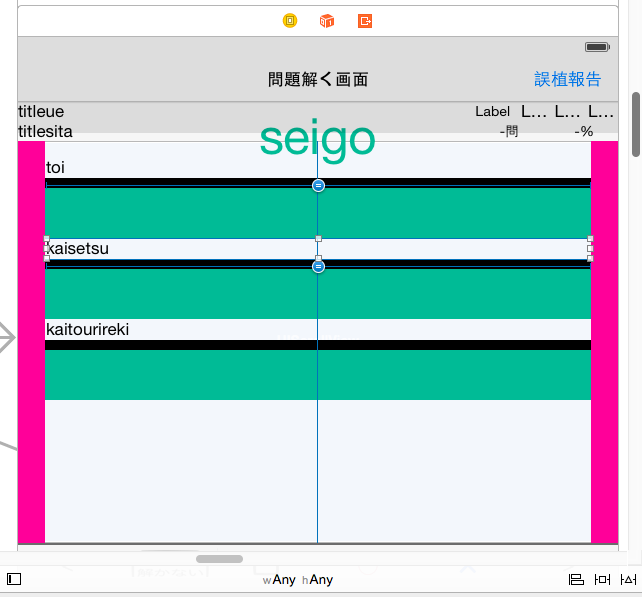Select the -問 label
This screenshot has height=597, width=642.
pyautogui.click(x=509, y=131)
